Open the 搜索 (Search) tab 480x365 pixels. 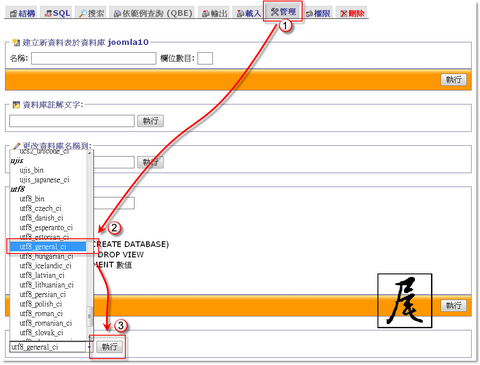pos(92,13)
